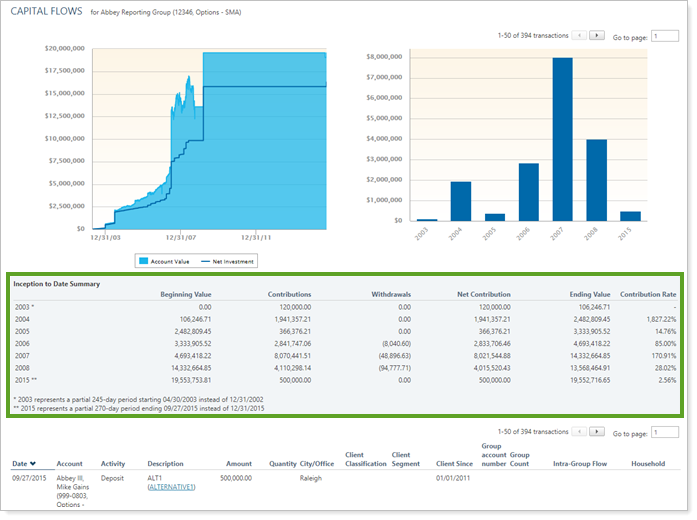The image size is (697, 520).
Task: Click the 2006 contribution bar
Action: pos(528,192)
